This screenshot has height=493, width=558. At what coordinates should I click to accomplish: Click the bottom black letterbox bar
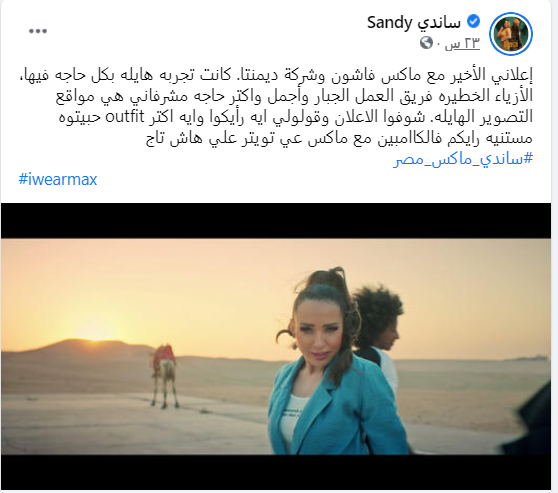tap(276, 472)
